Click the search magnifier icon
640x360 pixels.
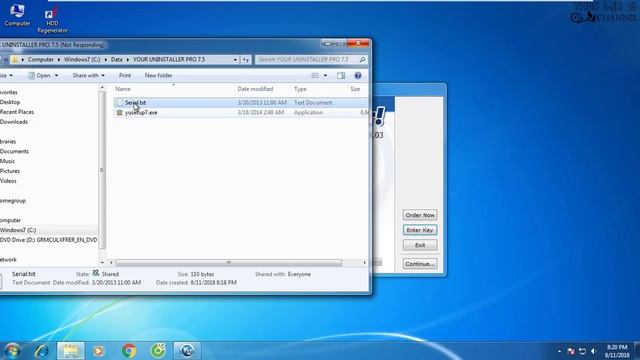click(362, 60)
